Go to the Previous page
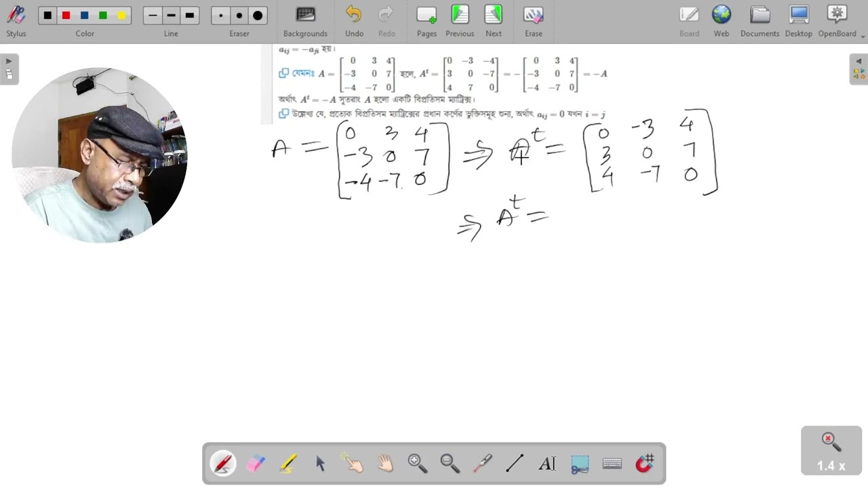 (x=460, y=21)
